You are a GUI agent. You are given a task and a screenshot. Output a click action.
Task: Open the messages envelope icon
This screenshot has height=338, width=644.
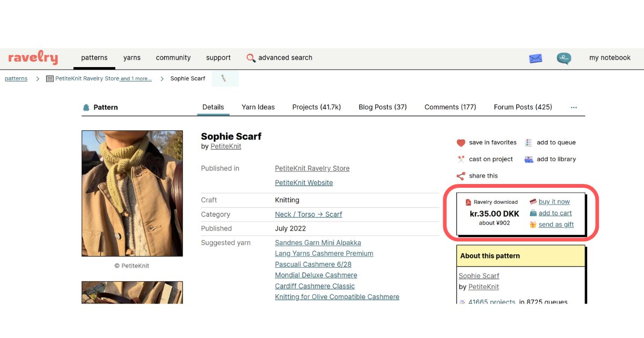pyautogui.click(x=535, y=58)
